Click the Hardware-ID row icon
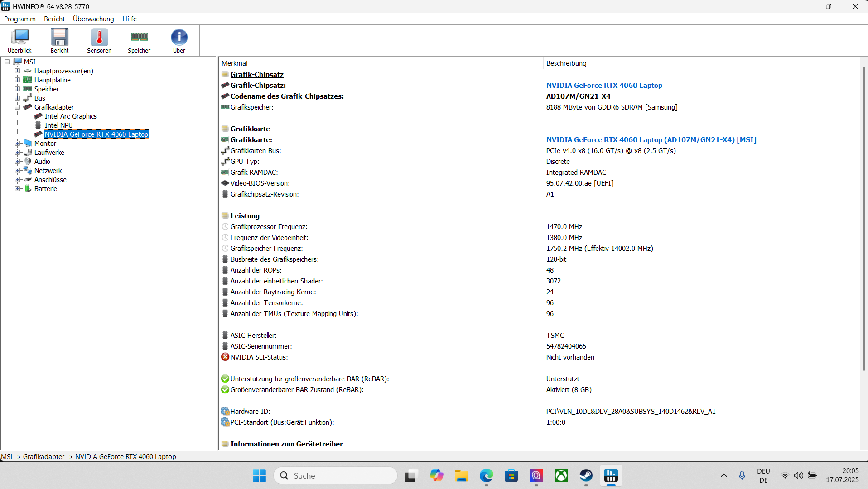 tap(225, 411)
